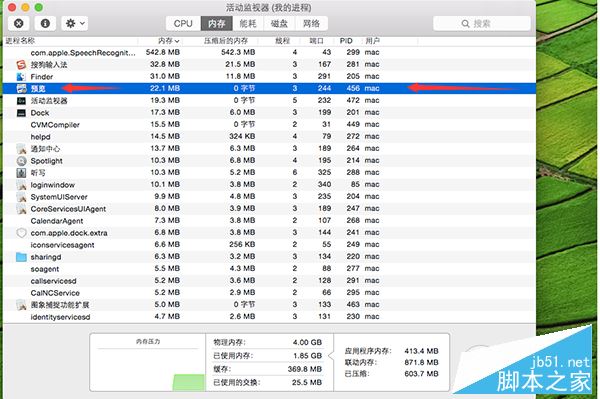Toggle sort on the 内存 column header
This screenshot has width=600, height=399.
coord(160,41)
